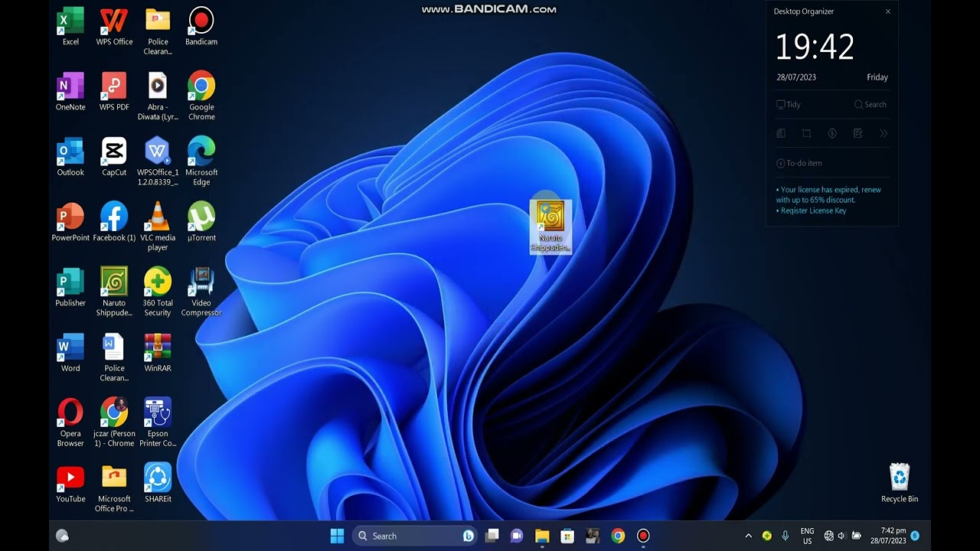
Task: Select the Video Compressor desktop icon
Action: click(201, 292)
